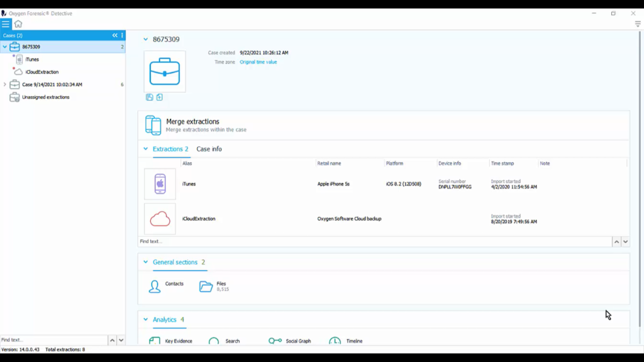The image size is (644, 362).
Task: Jump to next match in extractions find bar
Action: tap(625, 242)
